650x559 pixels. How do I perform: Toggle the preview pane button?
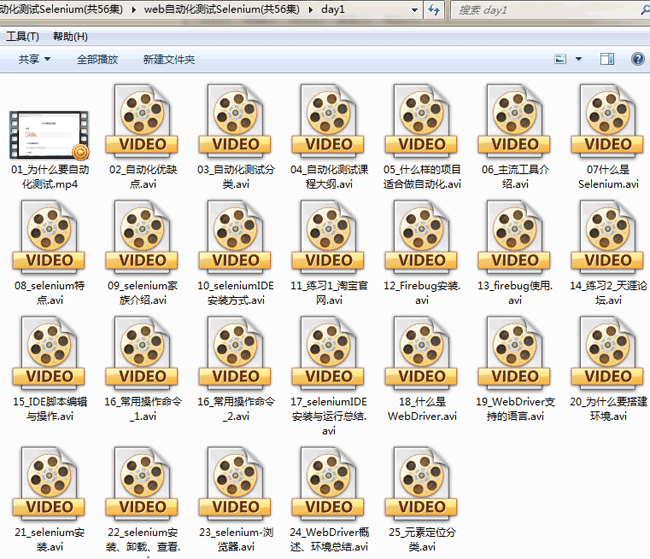(607, 59)
